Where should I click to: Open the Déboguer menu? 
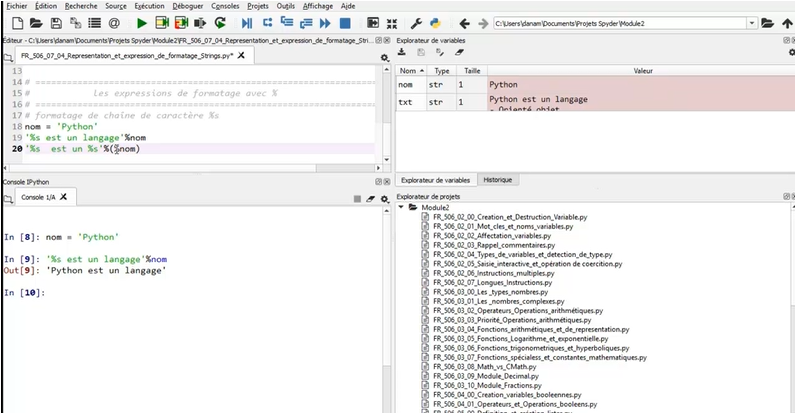click(187, 6)
